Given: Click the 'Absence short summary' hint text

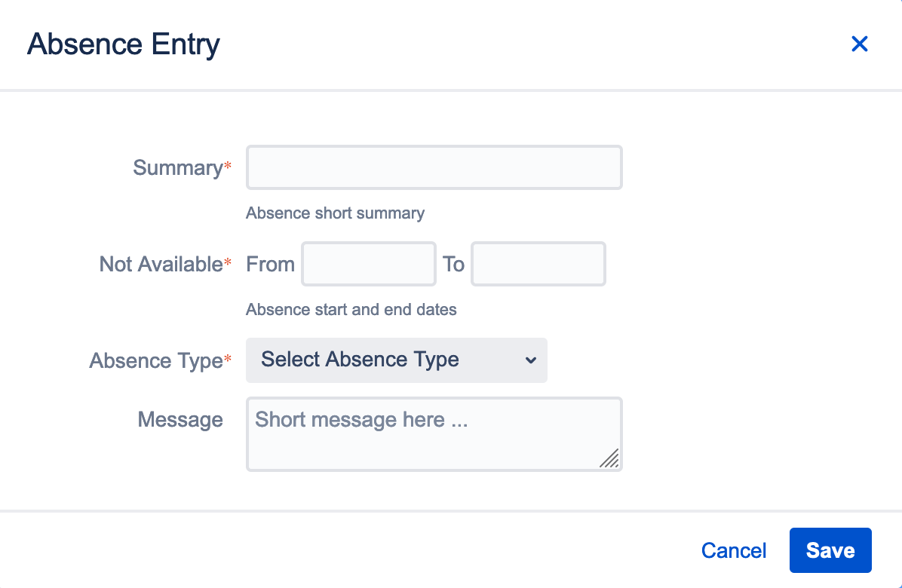Looking at the screenshot, I should tap(335, 213).
